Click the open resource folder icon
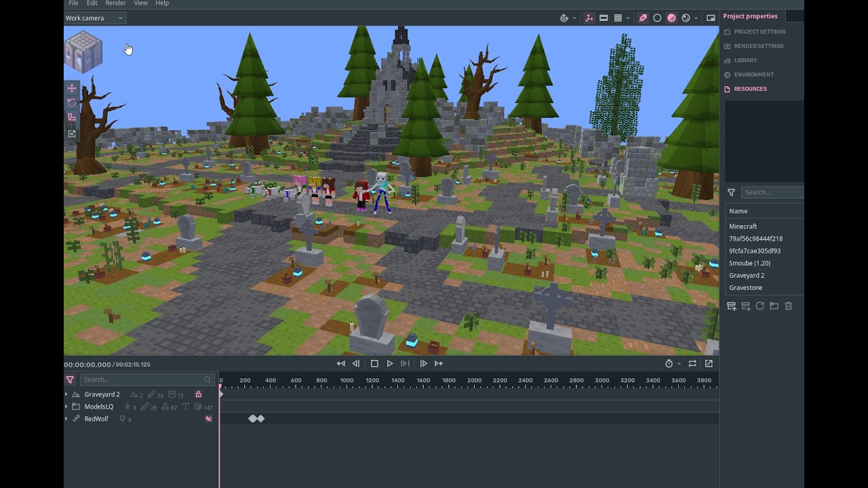 (774, 306)
